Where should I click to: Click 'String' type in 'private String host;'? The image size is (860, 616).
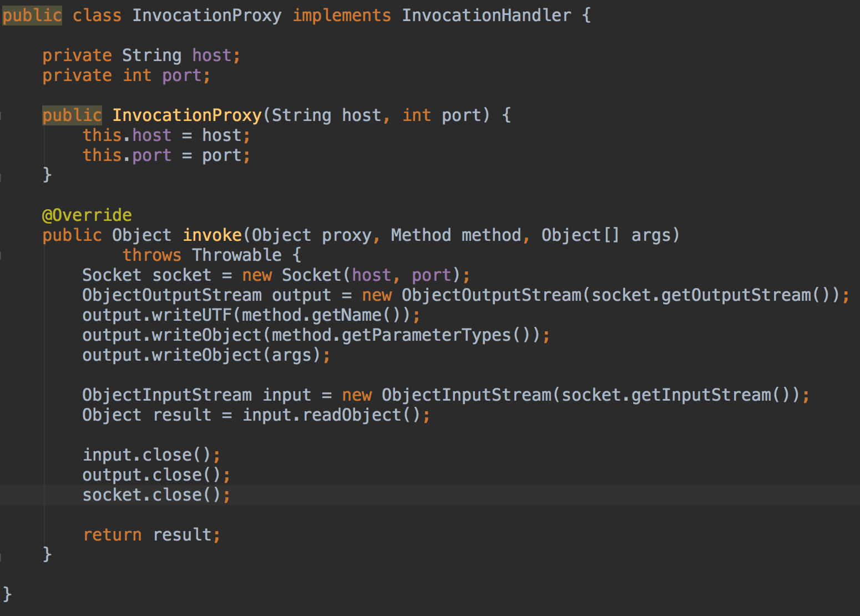tap(152, 55)
